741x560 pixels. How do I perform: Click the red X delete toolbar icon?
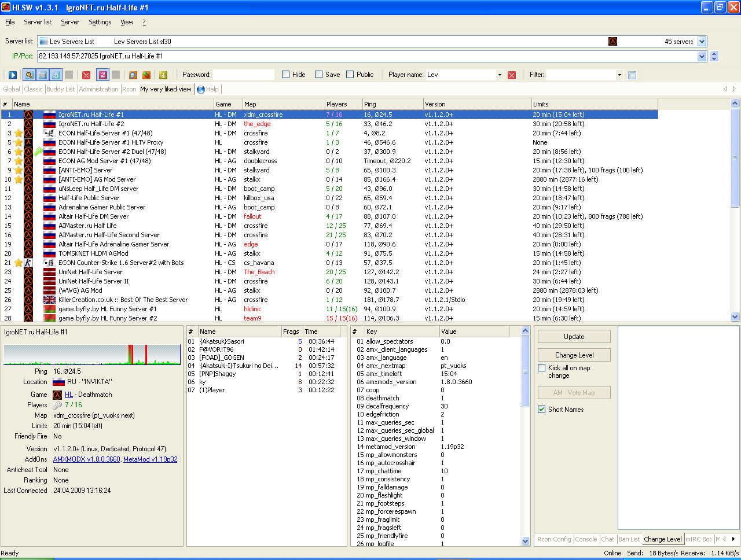coord(86,75)
